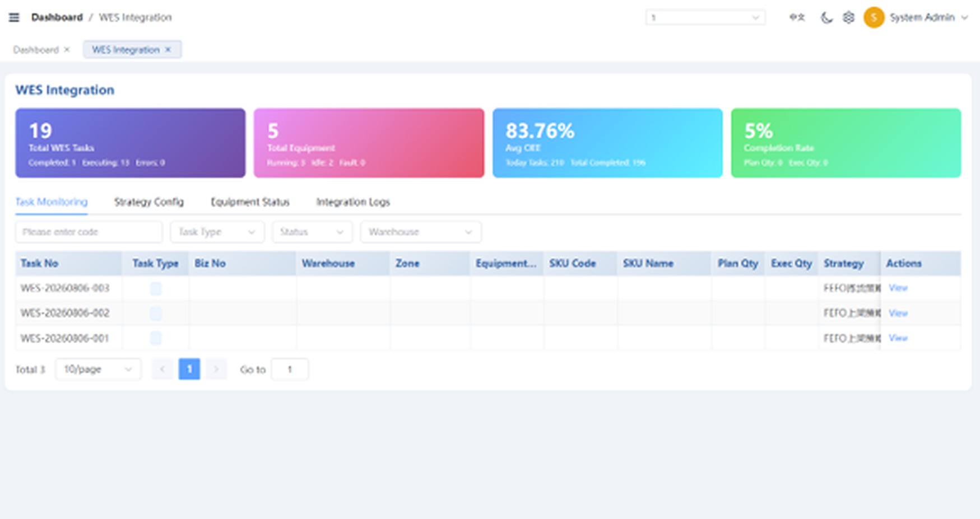Expand the Warehouse filter dropdown
This screenshot has height=519, width=980.
(420, 232)
